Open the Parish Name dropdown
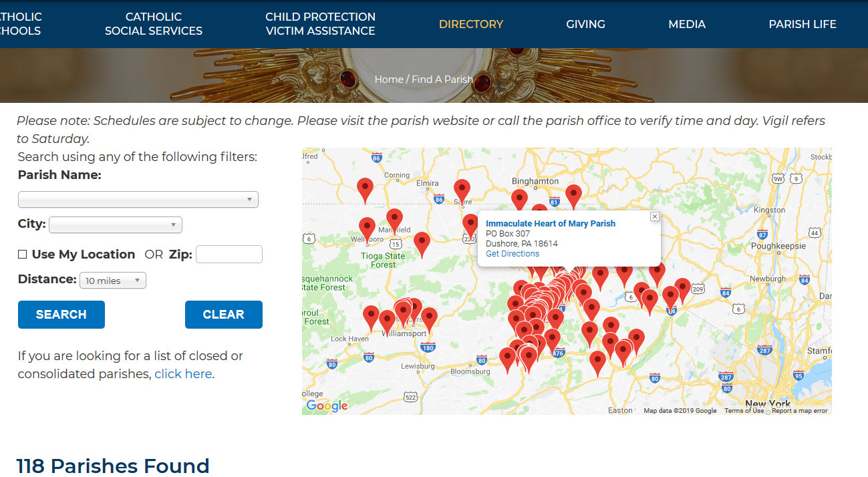This screenshot has height=477, width=868. 138,199
